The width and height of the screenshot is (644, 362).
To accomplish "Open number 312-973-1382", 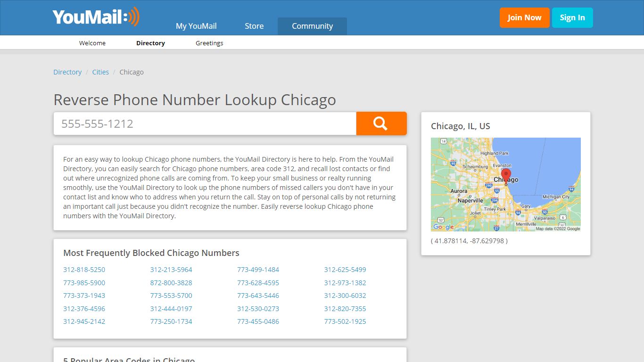I will coord(345,283).
